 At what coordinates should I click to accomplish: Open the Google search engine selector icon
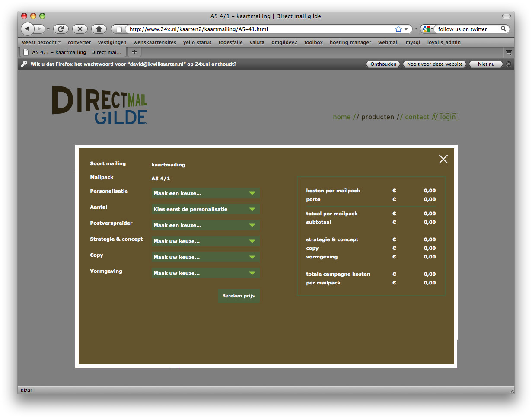[427, 29]
